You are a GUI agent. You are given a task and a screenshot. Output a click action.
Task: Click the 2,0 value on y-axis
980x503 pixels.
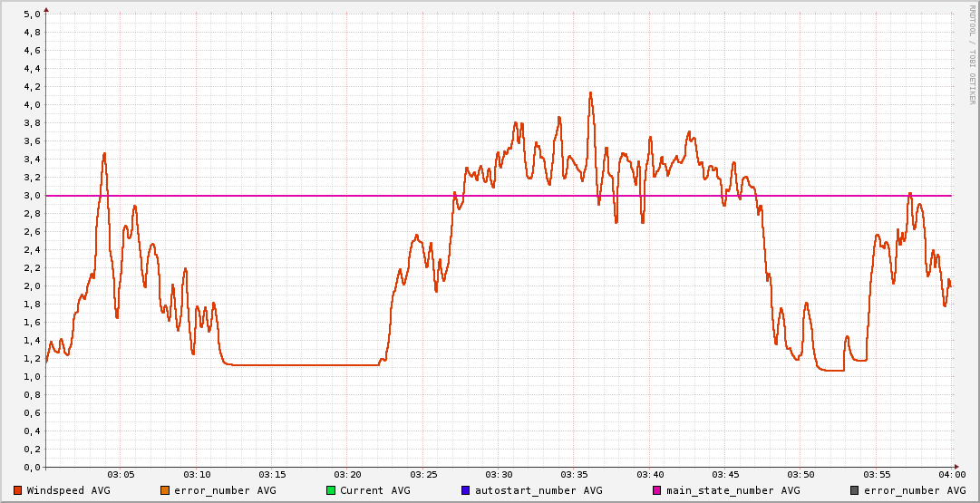pos(34,286)
